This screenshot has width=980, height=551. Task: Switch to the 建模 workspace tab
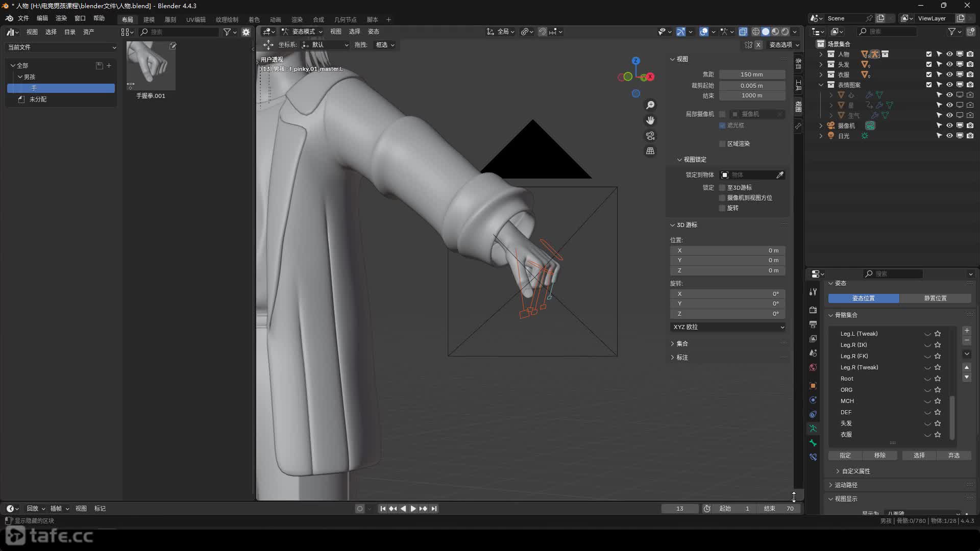click(149, 20)
